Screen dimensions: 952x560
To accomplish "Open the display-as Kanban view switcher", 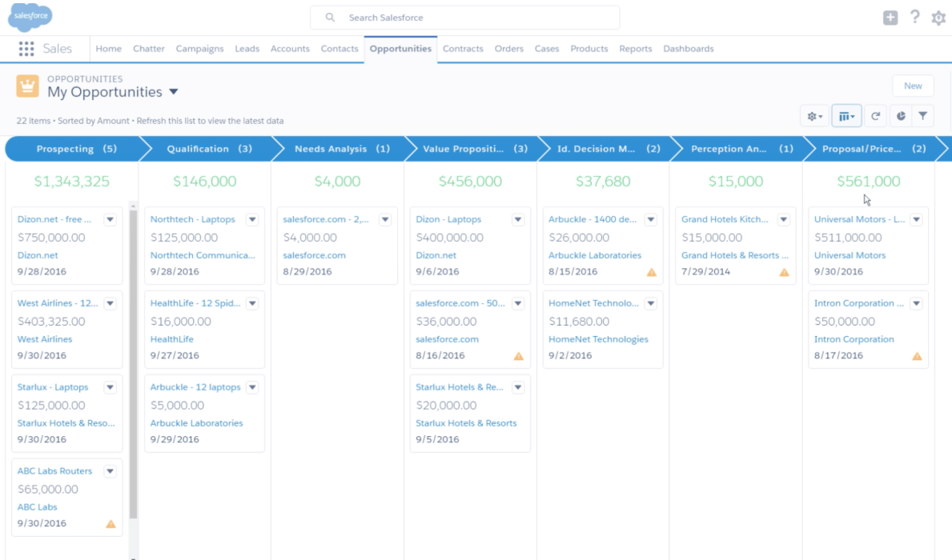I will pyautogui.click(x=846, y=116).
